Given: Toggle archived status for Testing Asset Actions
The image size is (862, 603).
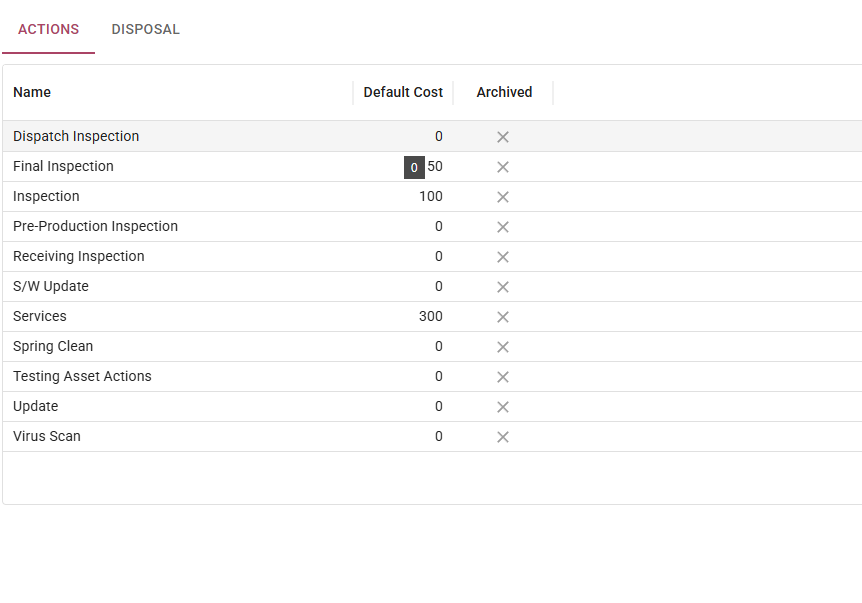Looking at the screenshot, I should click(503, 377).
